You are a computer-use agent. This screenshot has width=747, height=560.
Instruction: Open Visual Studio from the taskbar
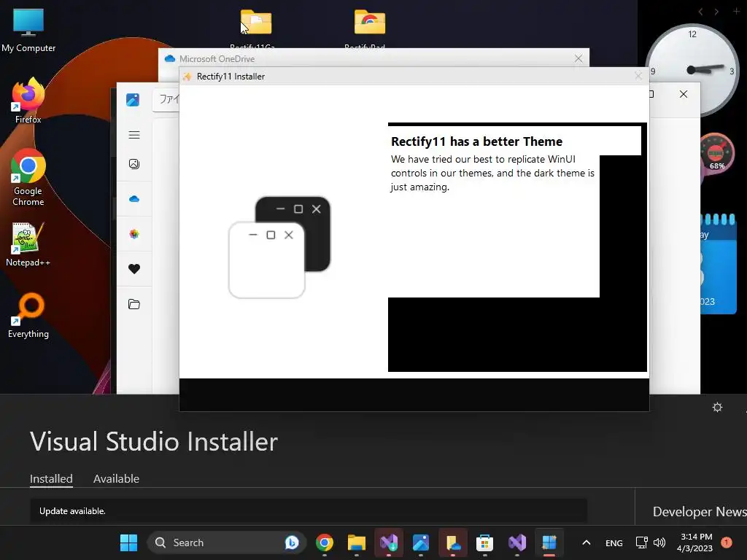click(x=517, y=542)
